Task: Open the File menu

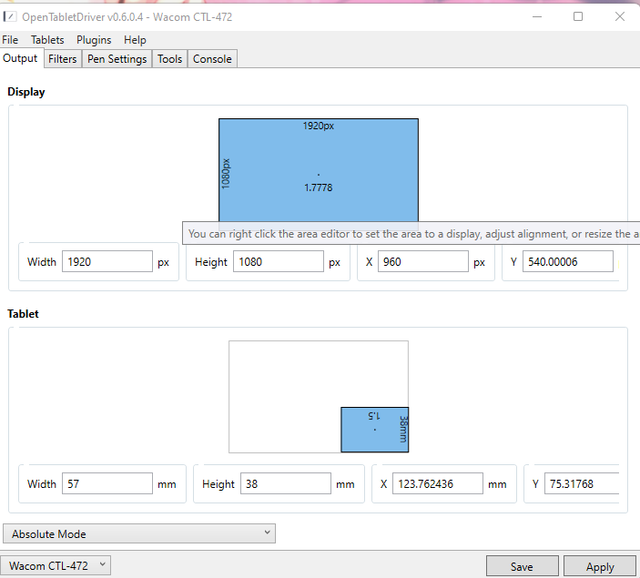Action: coord(10,40)
